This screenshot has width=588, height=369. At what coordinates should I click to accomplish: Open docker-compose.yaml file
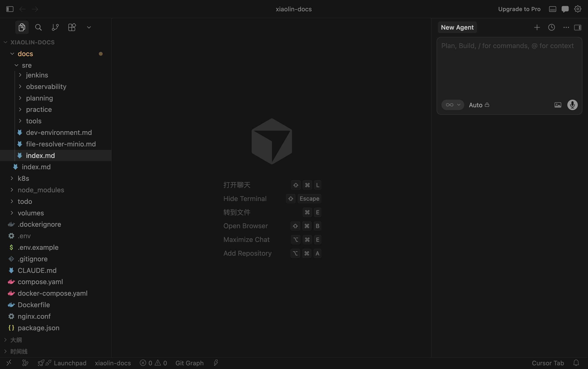point(56,293)
